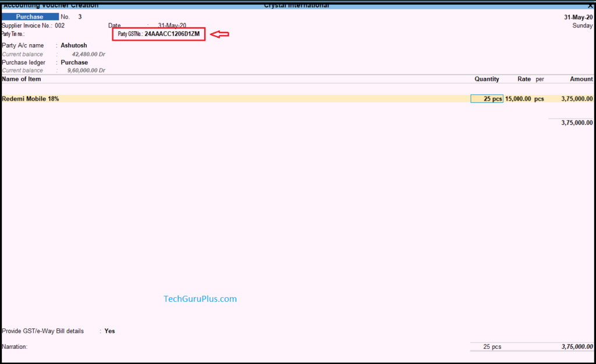
Task: Click the voucher date 31-May-20 at top right
Action: point(578,17)
